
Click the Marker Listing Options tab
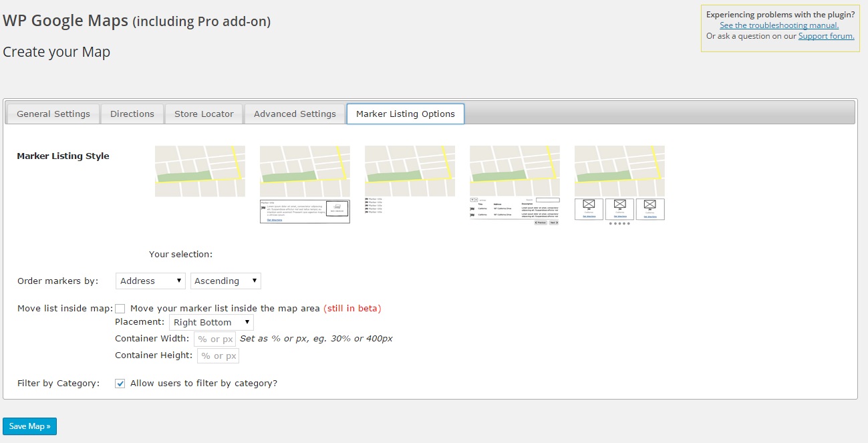(405, 114)
